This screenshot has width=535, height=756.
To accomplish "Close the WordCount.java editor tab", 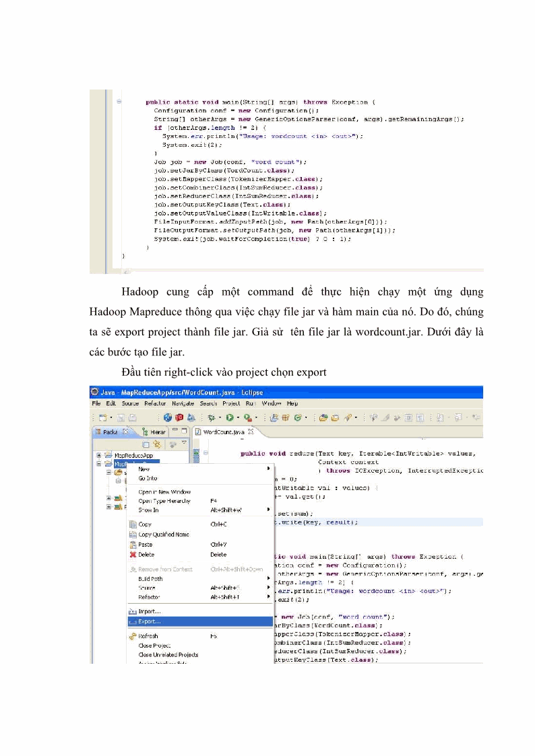I will tap(251, 432).
